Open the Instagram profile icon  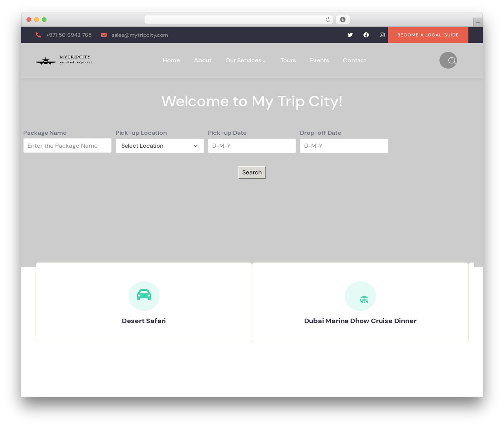click(x=382, y=35)
